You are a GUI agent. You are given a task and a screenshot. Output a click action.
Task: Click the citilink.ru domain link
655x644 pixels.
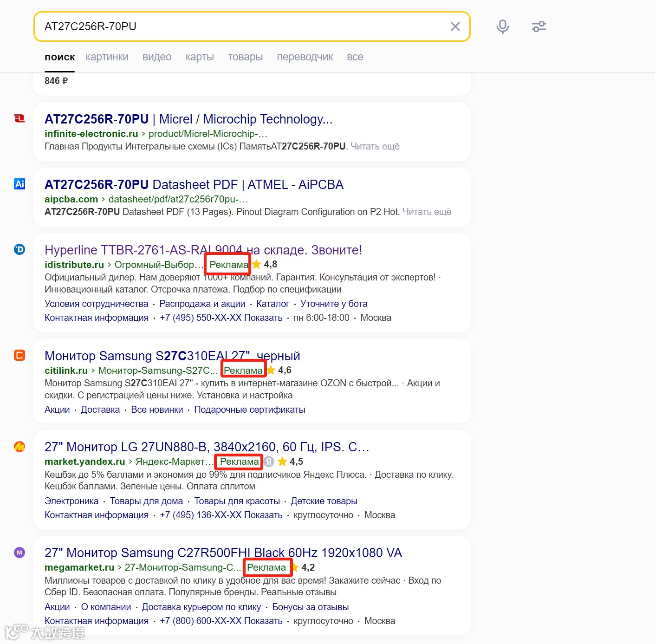(66, 371)
